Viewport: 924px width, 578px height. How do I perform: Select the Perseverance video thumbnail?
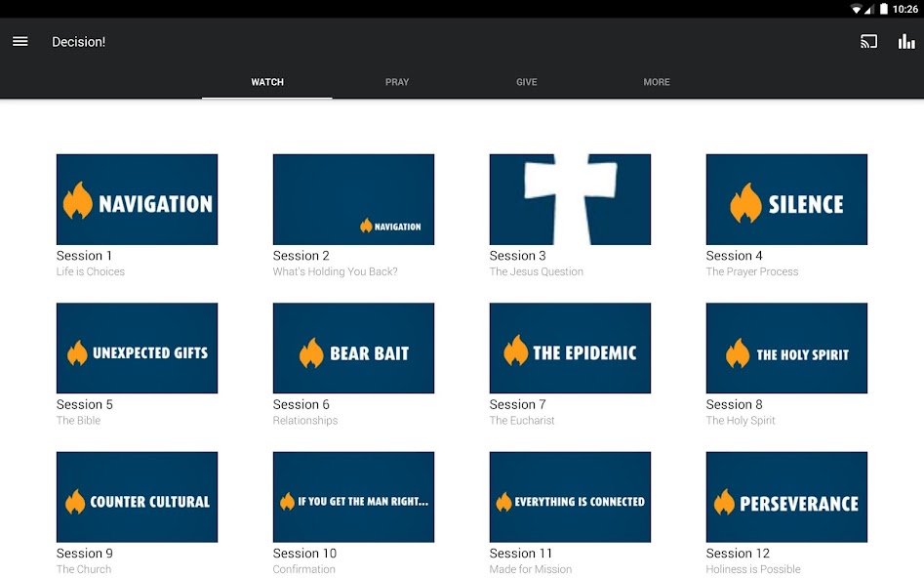tap(786, 497)
